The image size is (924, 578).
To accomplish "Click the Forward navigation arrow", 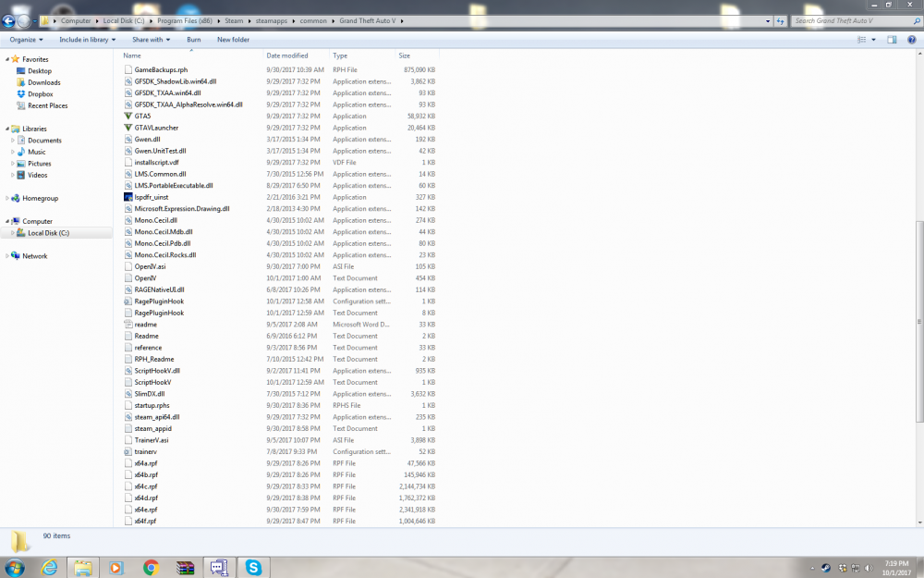I will (x=24, y=21).
